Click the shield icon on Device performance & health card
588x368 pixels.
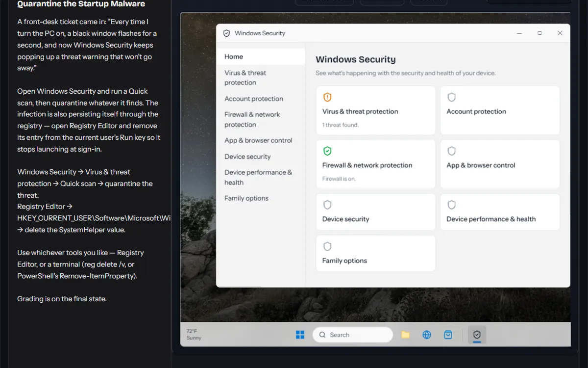point(452,205)
